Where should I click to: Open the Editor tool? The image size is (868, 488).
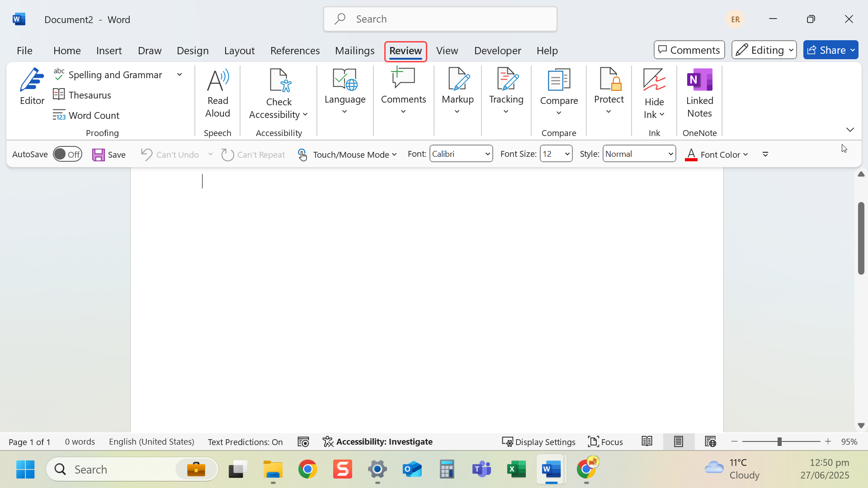(32, 87)
